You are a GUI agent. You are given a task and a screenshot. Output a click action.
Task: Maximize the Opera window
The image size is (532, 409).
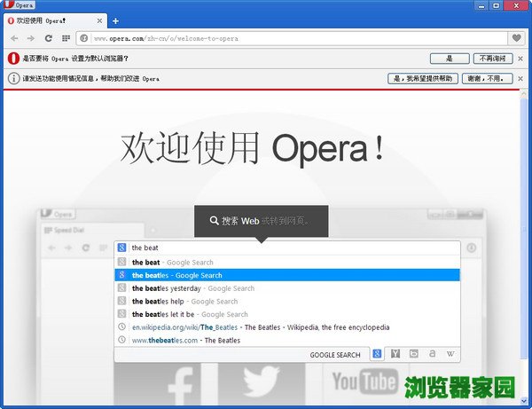pos(496,6)
